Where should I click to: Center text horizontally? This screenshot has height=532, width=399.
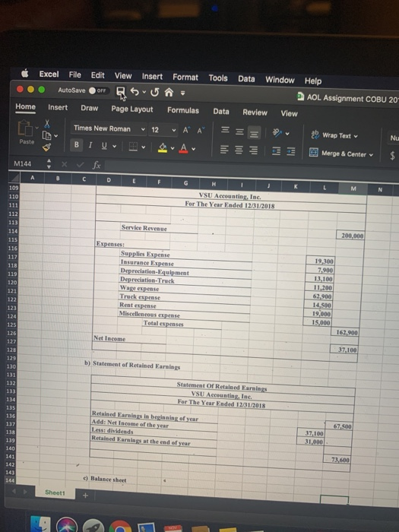click(239, 150)
